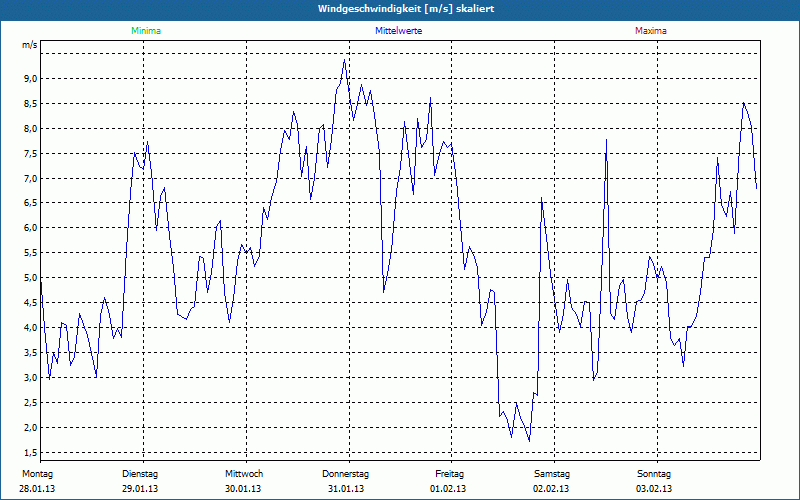Click the lowest dip of the blue curve
The height and width of the screenshot is (500, 800).
click(x=529, y=441)
